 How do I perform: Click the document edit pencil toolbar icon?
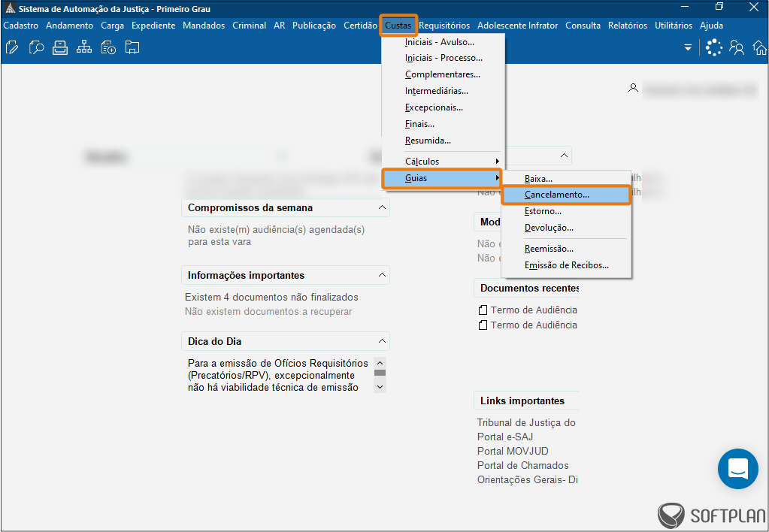coord(12,47)
